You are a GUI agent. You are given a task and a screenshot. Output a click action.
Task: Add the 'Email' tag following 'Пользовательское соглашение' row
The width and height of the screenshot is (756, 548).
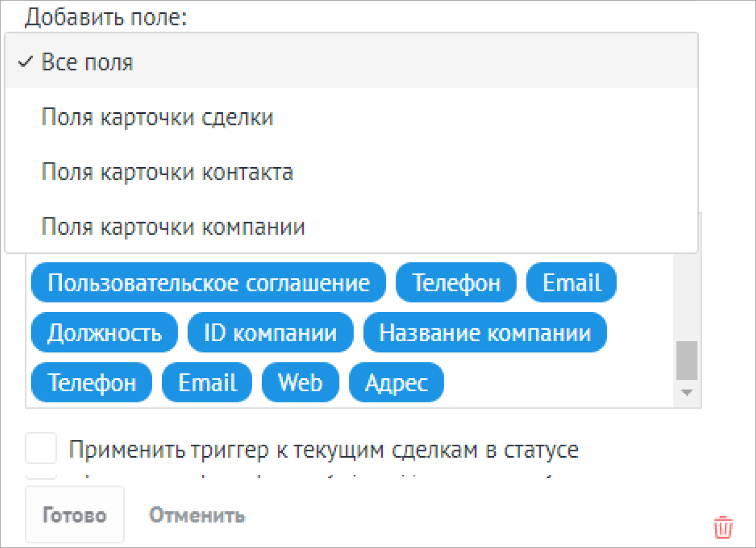pyautogui.click(x=571, y=283)
